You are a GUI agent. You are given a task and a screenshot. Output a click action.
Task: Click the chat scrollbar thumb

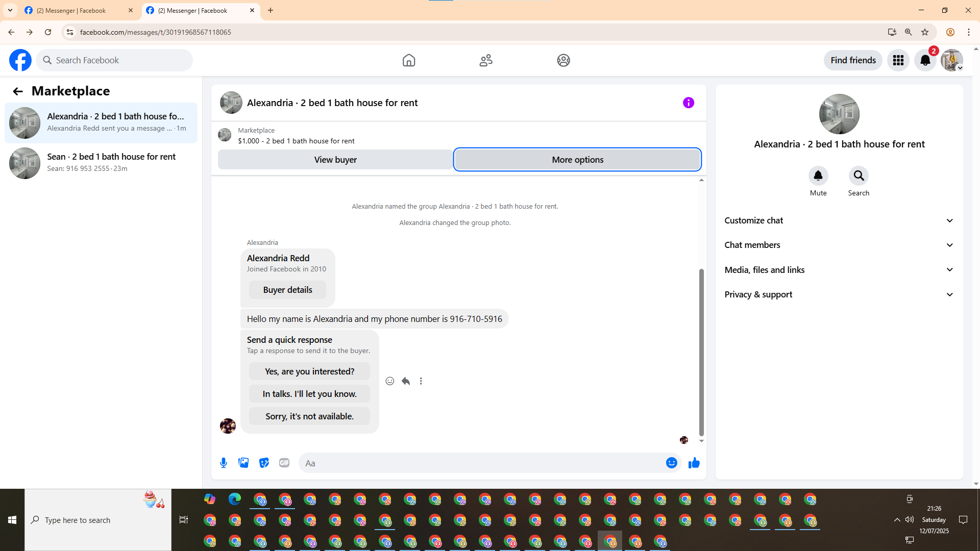click(x=701, y=352)
